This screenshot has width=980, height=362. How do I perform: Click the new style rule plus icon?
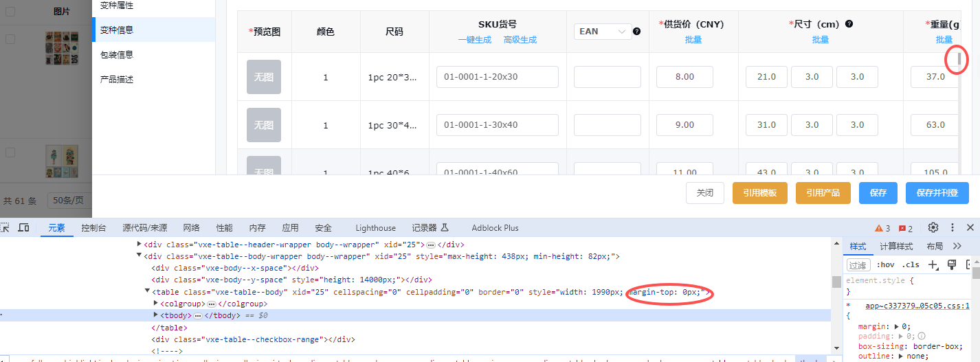click(933, 264)
